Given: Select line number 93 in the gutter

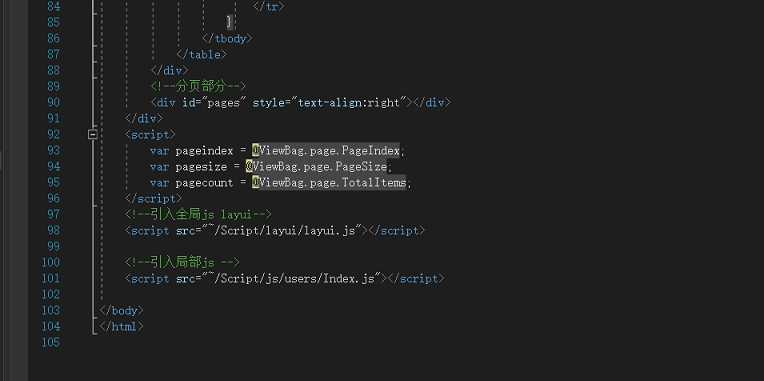Looking at the screenshot, I should click(x=54, y=151).
